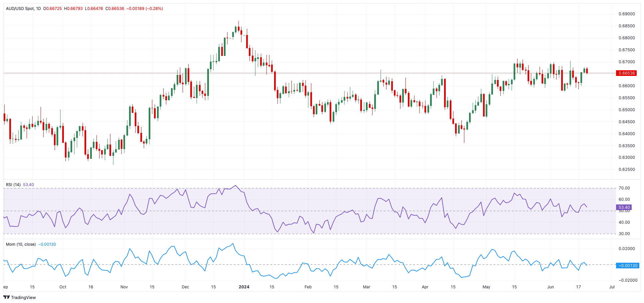The height and width of the screenshot is (303, 644).
Task: Click the 0.02000 label on momentum scale
Action: (x=626, y=249)
